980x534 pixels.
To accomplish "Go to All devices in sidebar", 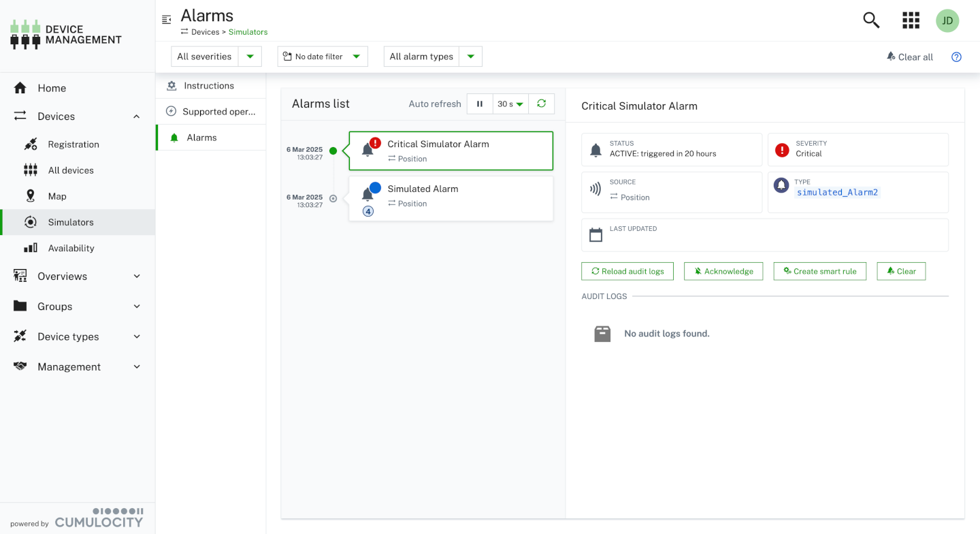I will point(71,170).
